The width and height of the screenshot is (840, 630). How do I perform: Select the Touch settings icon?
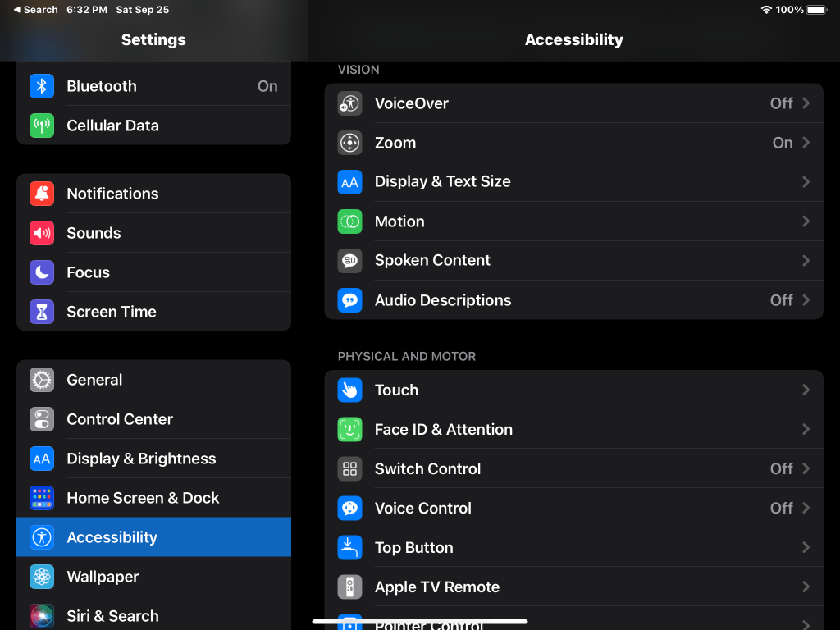point(350,390)
